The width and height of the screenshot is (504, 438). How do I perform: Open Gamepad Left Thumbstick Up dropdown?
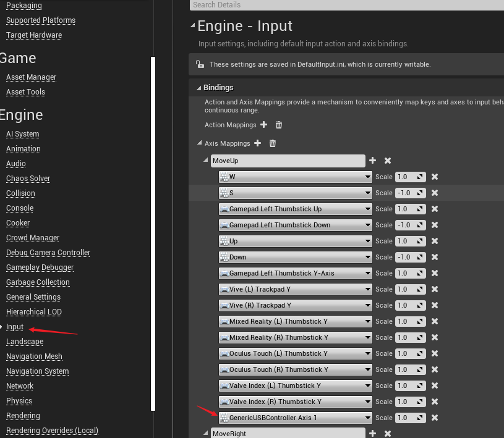[x=296, y=209]
